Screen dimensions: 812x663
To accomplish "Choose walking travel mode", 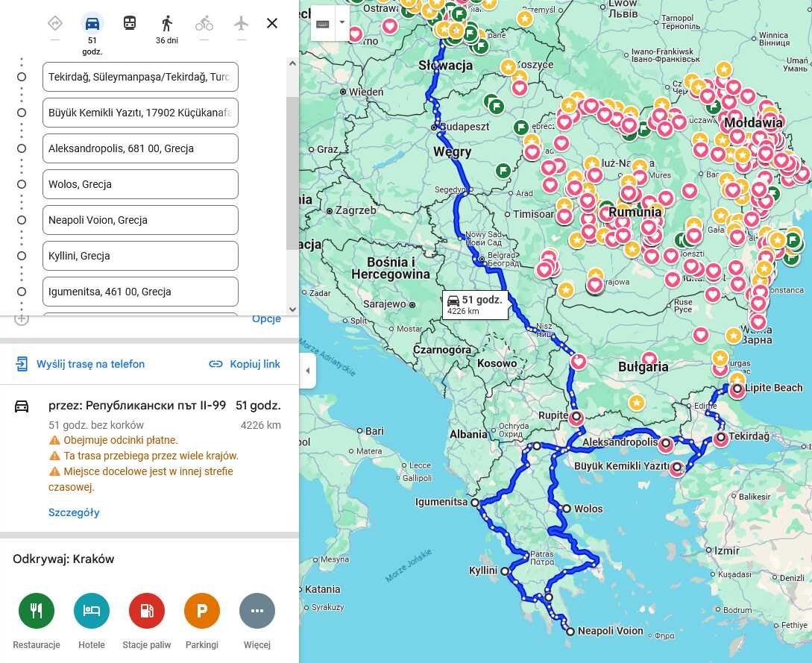I will tap(167, 23).
